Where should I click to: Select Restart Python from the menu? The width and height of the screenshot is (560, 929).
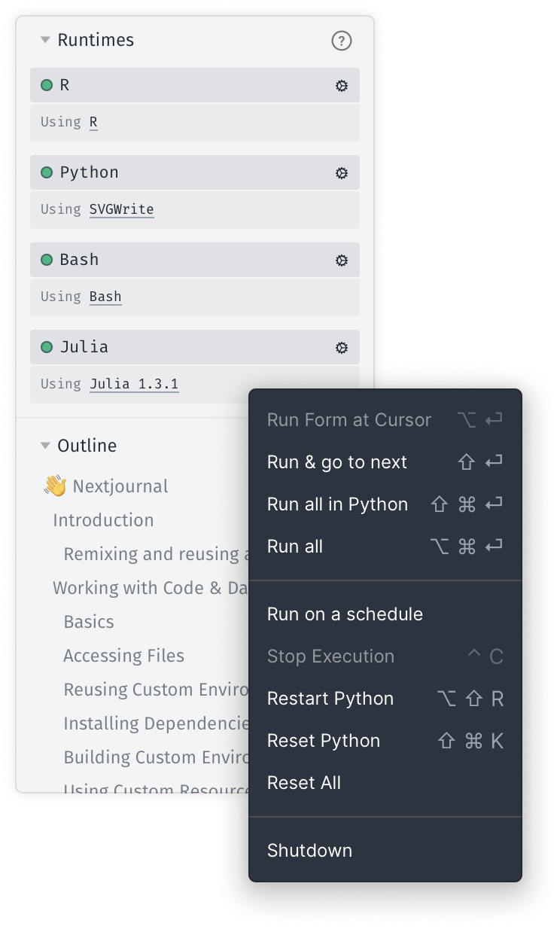pos(330,699)
